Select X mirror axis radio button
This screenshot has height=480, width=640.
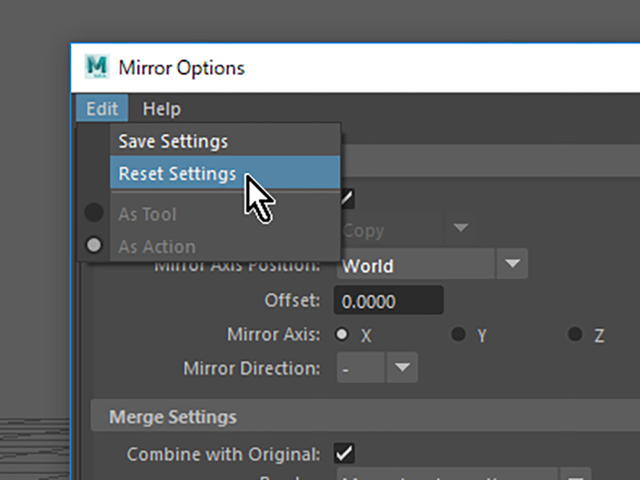pyautogui.click(x=342, y=334)
